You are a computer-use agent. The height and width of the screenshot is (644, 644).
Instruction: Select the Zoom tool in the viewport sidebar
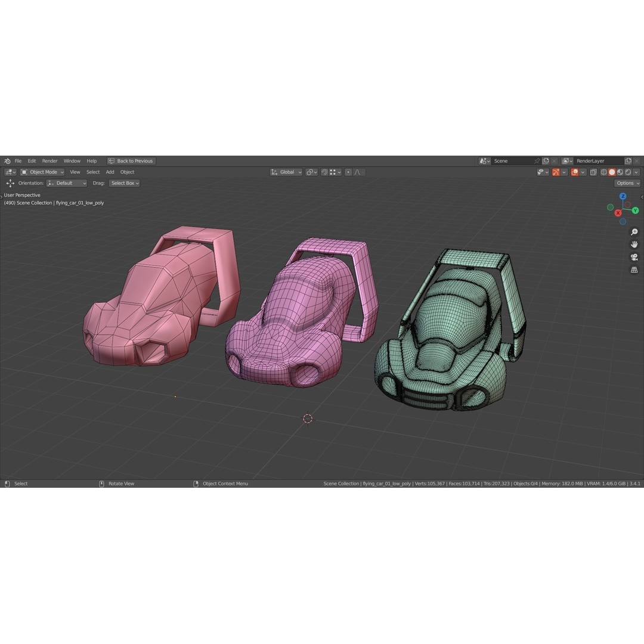tap(634, 231)
